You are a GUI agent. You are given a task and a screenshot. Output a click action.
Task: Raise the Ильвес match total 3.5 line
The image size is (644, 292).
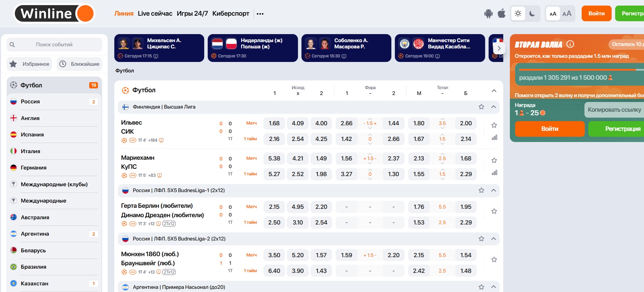[442, 119]
